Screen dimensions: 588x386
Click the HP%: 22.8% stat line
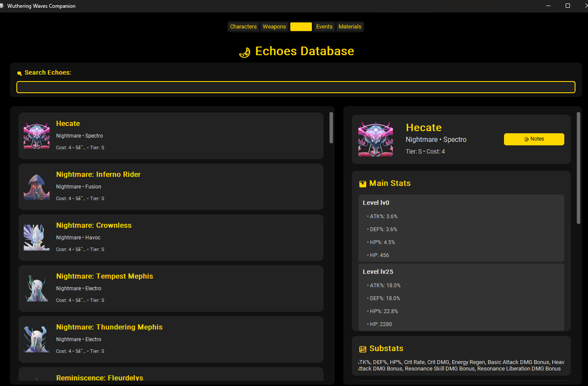[383, 311]
